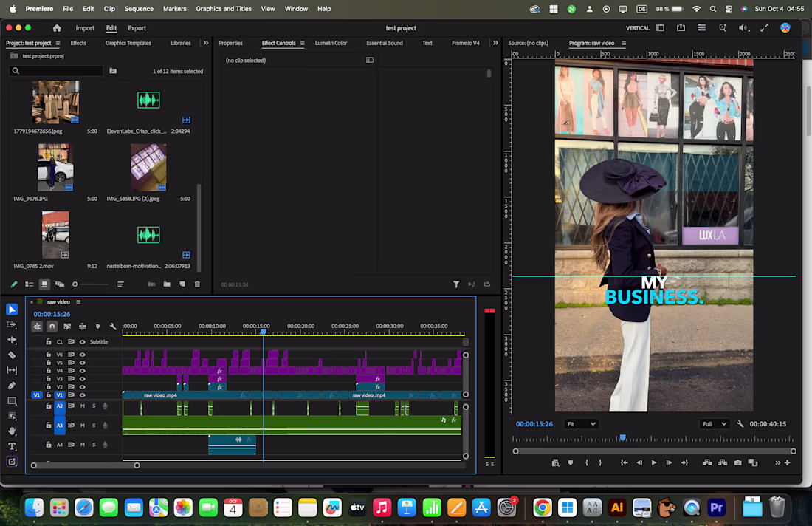Toggle visibility of track V4
812x526 pixels.
pos(83,371)
